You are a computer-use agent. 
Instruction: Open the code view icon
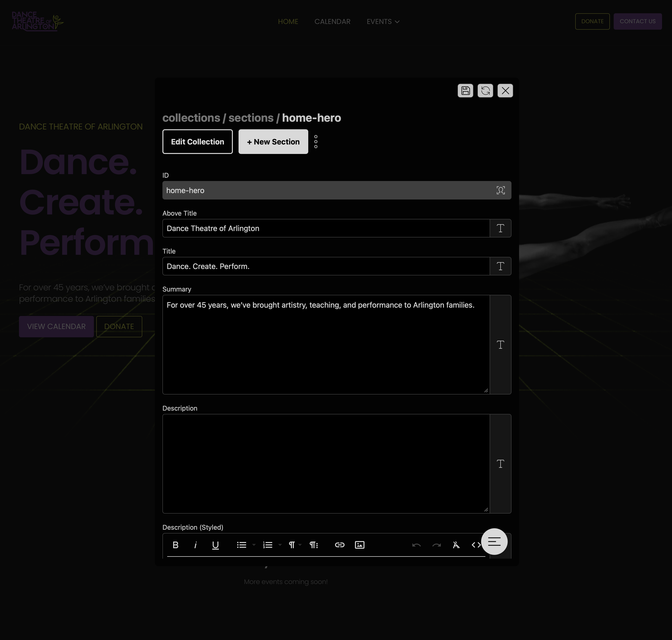click(x=476, y=545)
